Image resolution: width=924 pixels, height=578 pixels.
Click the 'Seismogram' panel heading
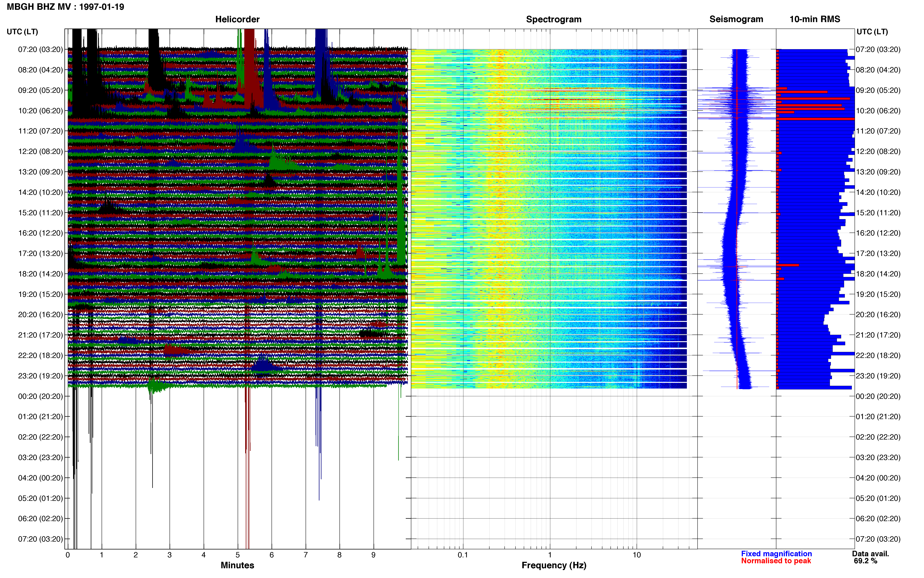[x=736, y=19]
